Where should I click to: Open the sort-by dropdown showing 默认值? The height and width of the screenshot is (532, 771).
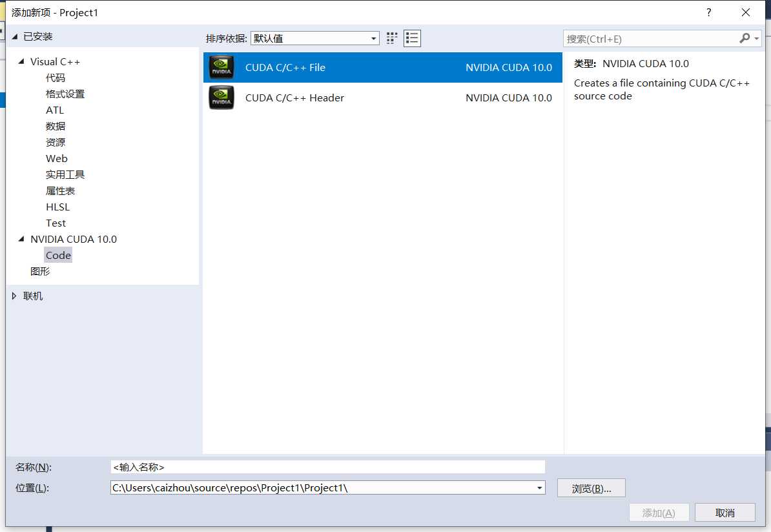pos(314,38)
